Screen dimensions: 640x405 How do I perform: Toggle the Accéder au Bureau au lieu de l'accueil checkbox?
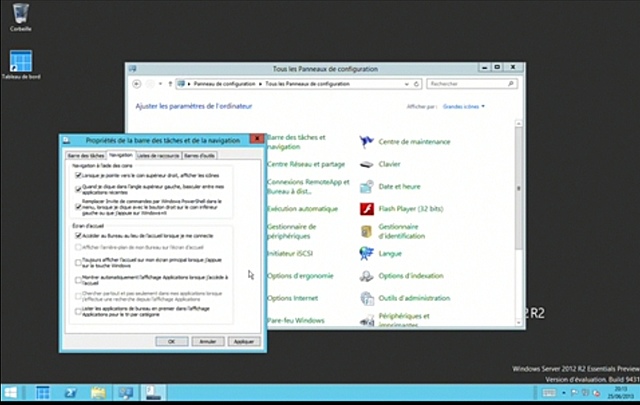[78, 236]
